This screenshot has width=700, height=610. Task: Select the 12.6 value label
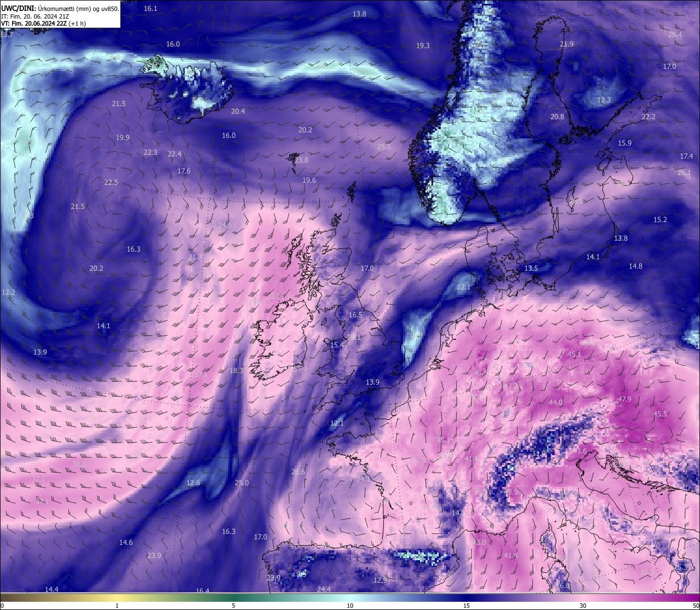[x=193, y=483]
